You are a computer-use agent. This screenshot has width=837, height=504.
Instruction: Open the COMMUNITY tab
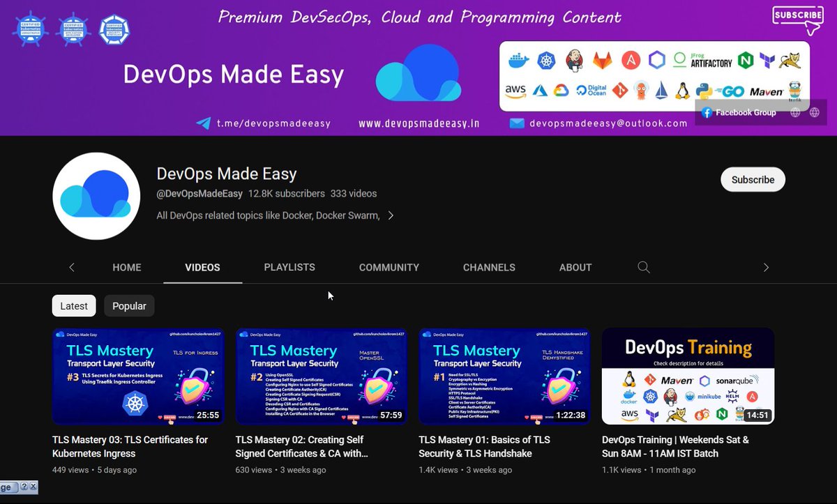389,267
